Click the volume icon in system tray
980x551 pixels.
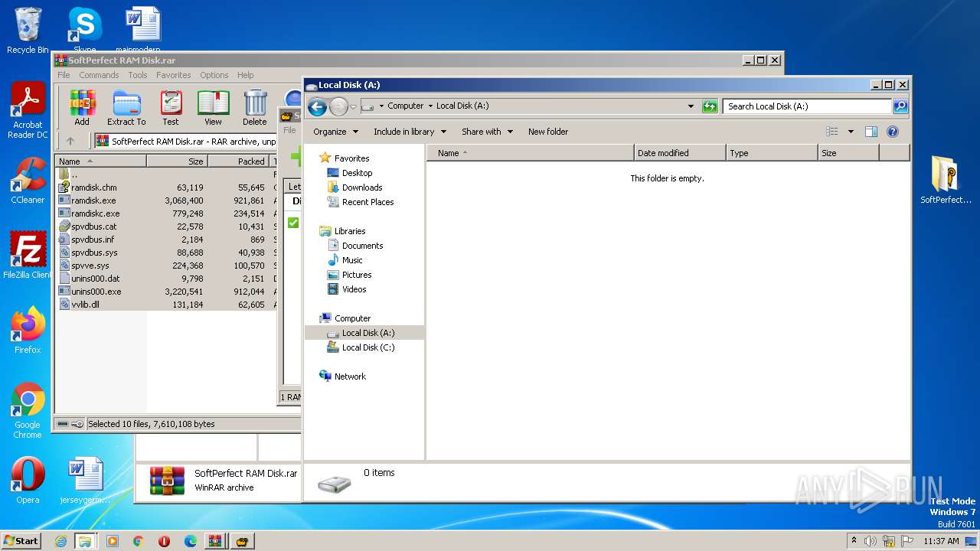871,541
